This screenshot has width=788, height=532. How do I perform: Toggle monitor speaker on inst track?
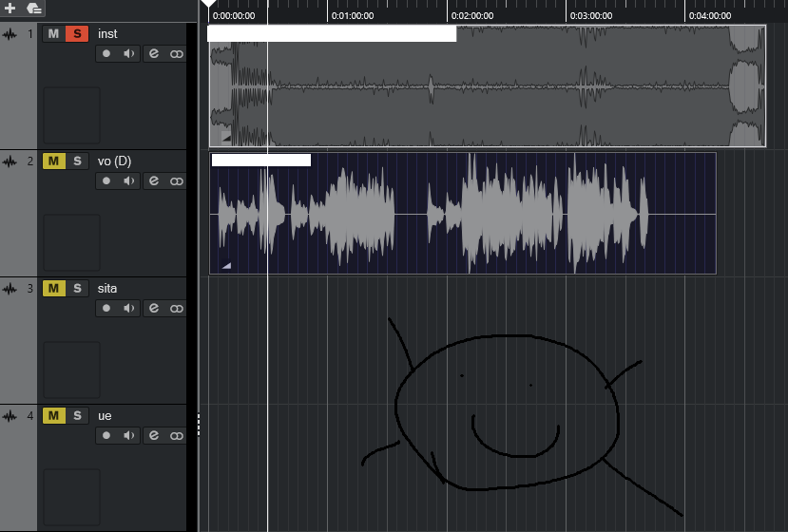tap(129, 53)
